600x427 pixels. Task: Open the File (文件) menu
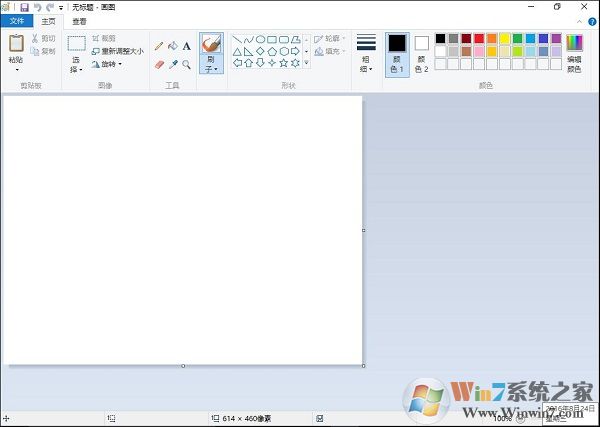point(17,21)
